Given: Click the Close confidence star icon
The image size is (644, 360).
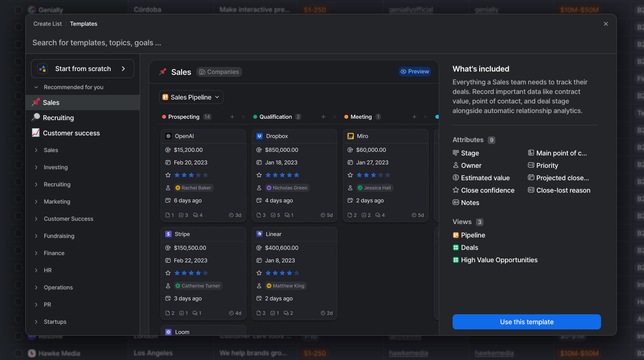Looking at the screenshot, I should 456,190.
